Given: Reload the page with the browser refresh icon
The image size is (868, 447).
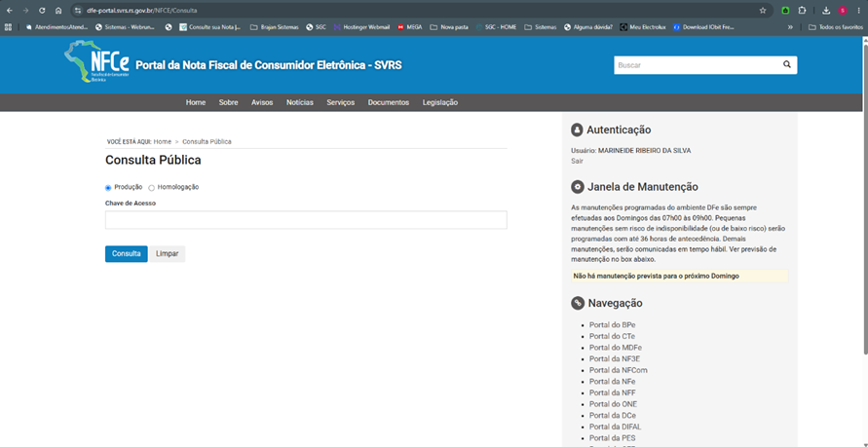Looking at the screenshot, I should (42, 11).
